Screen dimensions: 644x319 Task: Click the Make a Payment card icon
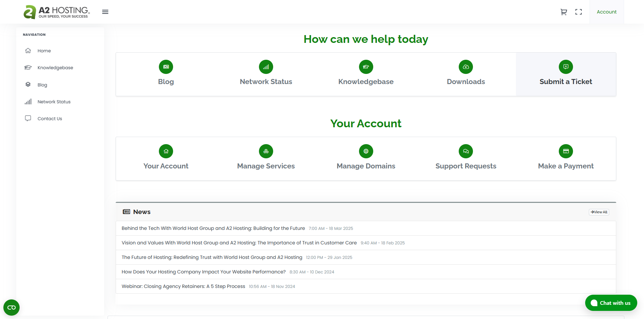566,151
